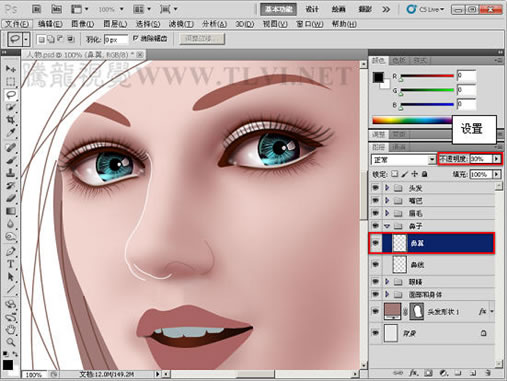Image resolution: width=507 pixels, height=381 pixels.
Task: Select the Horizontal Type tool
Action: click(11, 264)
